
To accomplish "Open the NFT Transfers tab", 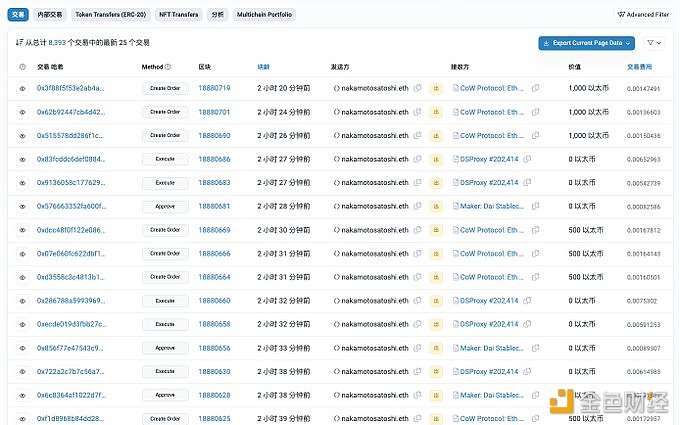I will coord(178,14).
